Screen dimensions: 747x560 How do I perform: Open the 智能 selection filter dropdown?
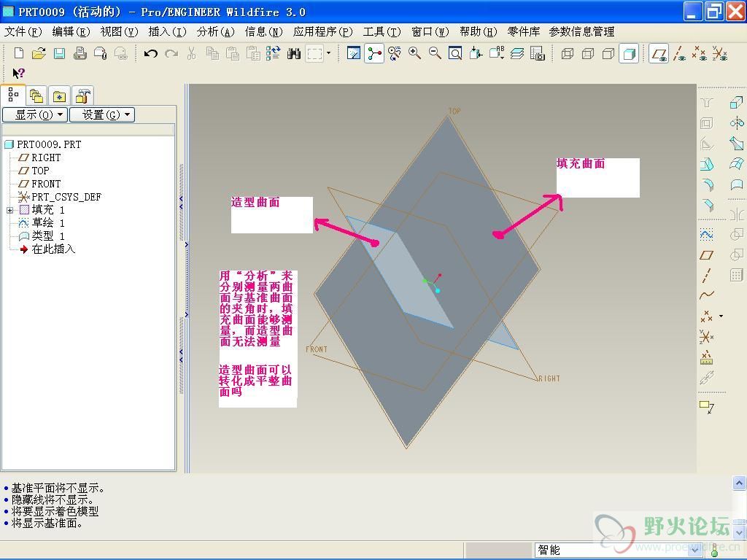click(x=694, y=550)
